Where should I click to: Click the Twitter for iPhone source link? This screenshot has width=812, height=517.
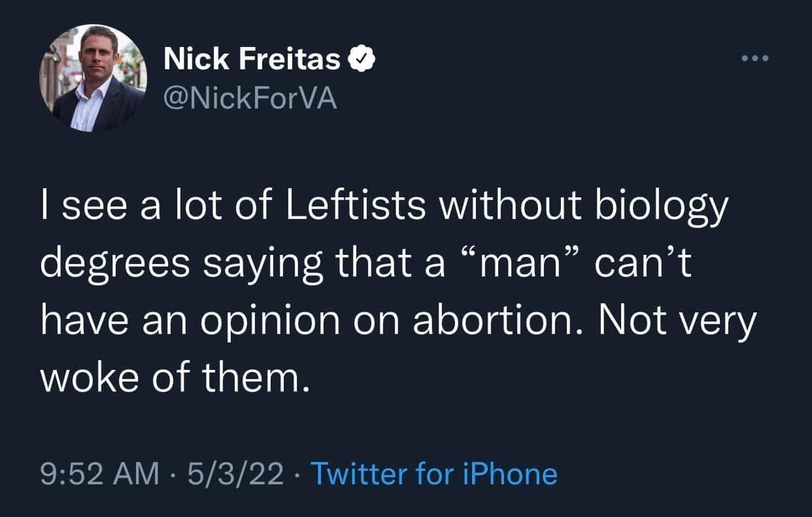coord(433,474)
